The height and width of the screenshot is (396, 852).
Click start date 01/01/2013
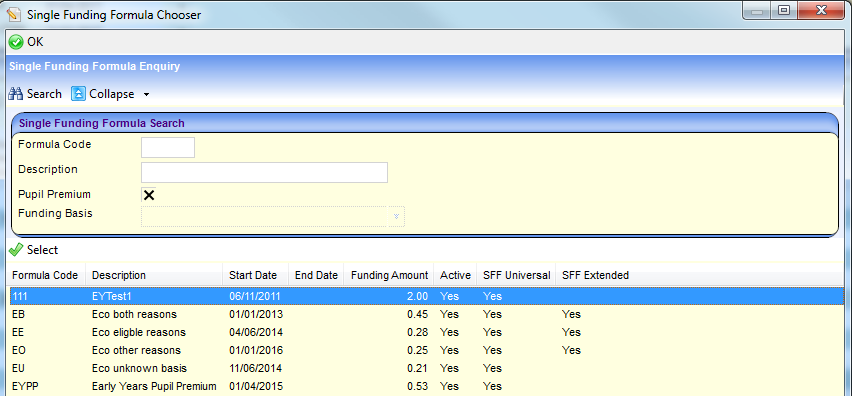(x=256, y=315)
